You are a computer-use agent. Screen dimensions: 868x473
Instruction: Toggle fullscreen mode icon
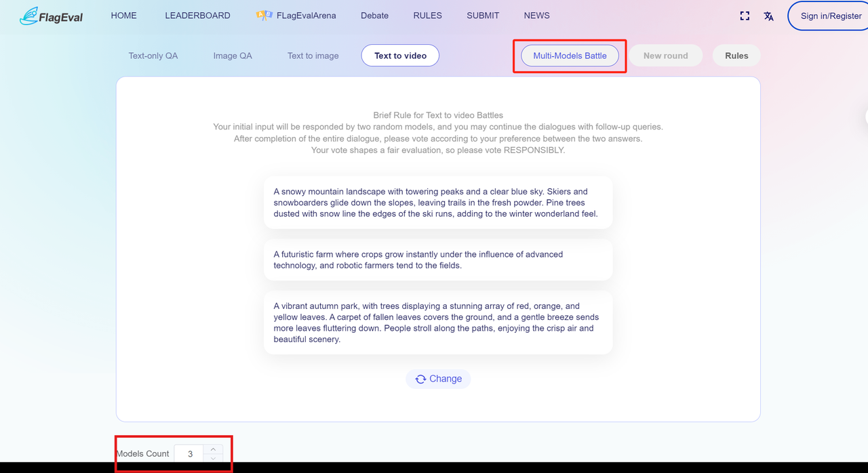(745, 16)
